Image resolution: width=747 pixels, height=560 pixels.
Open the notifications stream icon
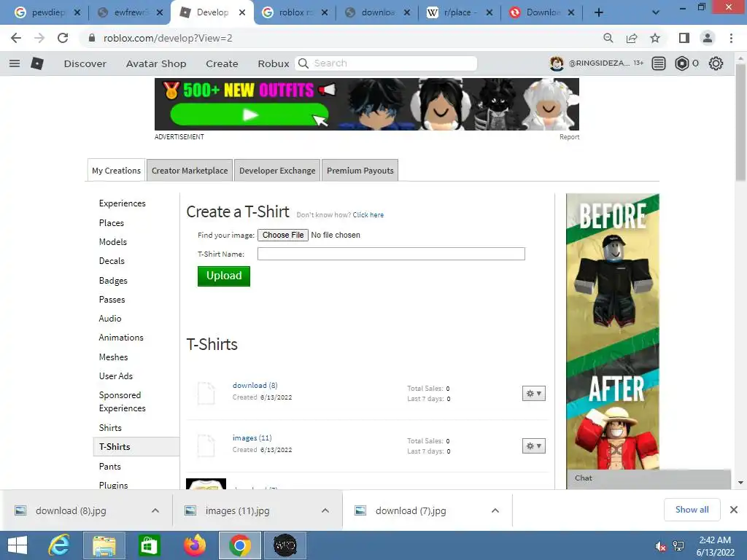659,63
